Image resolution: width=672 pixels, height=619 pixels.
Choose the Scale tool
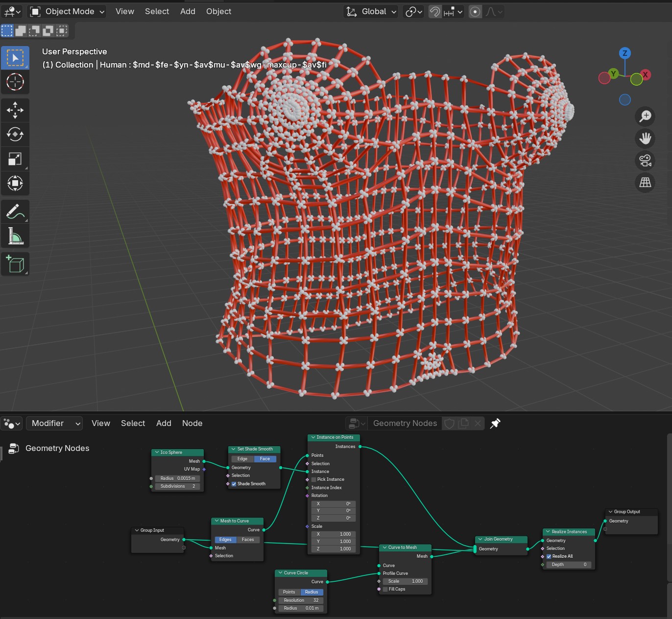(15, 159)
